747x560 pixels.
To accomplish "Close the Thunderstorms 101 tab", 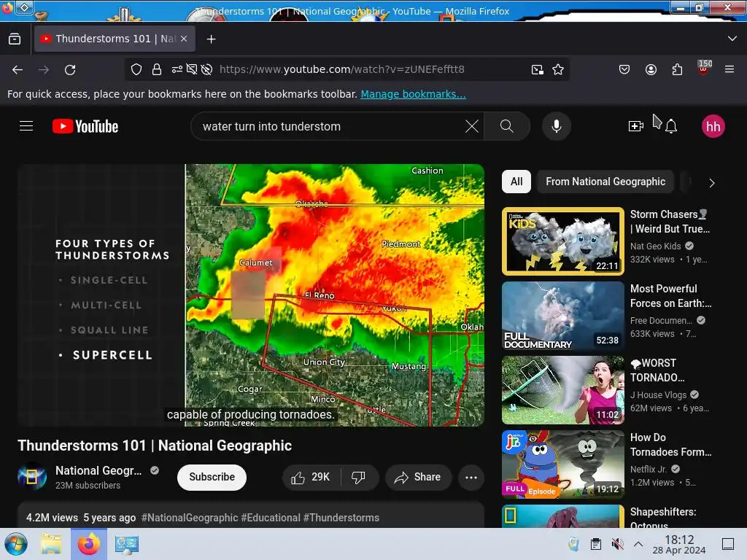I will coord(184,39).
